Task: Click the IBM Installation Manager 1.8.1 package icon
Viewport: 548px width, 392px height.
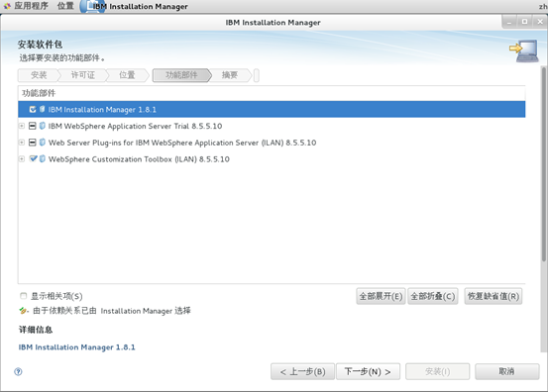Action: point(43,109)
